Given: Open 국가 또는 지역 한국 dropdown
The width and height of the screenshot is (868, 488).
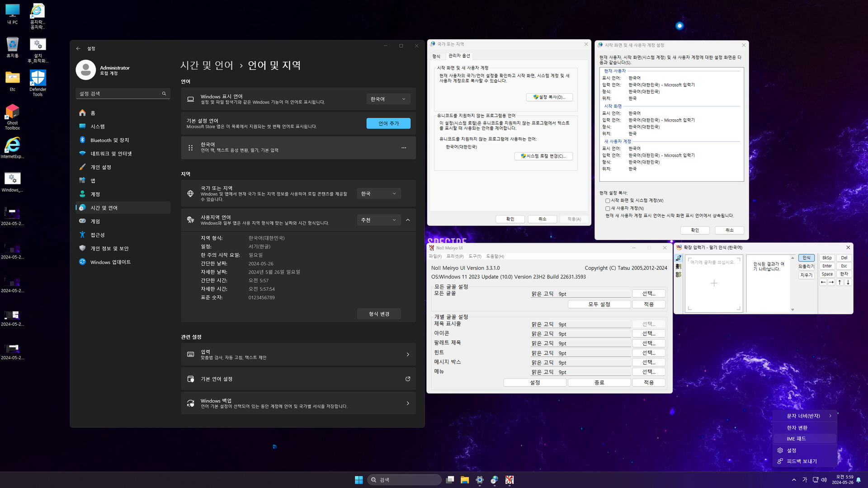Looking at the screenshot, I should click(x=378, y=193).
